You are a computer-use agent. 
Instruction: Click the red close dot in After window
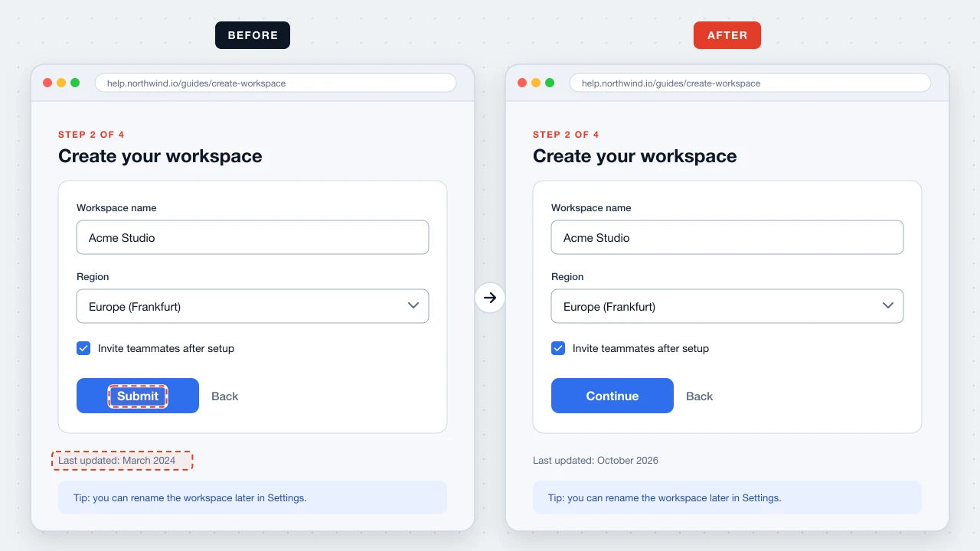click(522, 83)
